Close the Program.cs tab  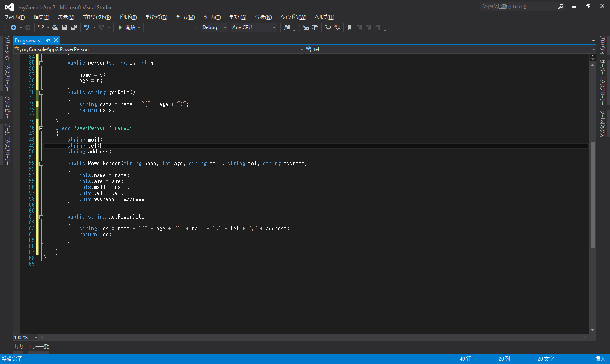[x=56, y=41]
